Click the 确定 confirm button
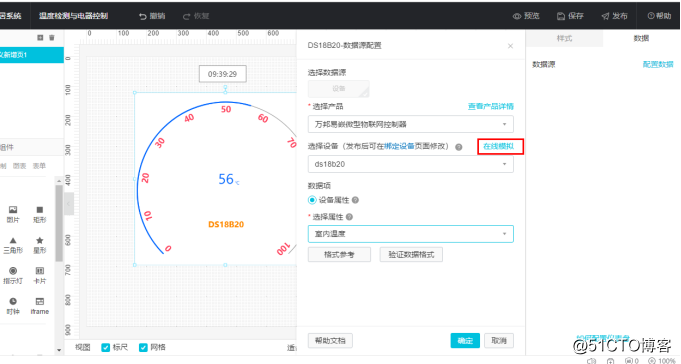The height and width of the screenshot is (364, 681). (465, 341)
